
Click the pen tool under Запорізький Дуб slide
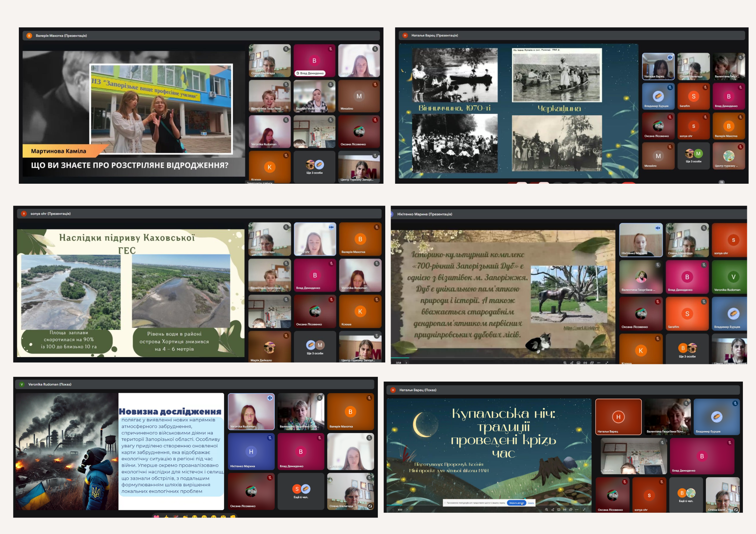pyautogui.click(x=571, y=363)
